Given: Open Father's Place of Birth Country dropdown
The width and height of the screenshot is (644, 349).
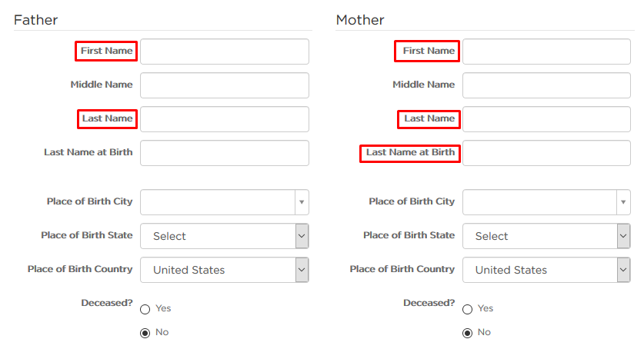Looking at the screenshot, I should [x=224, y=270].
